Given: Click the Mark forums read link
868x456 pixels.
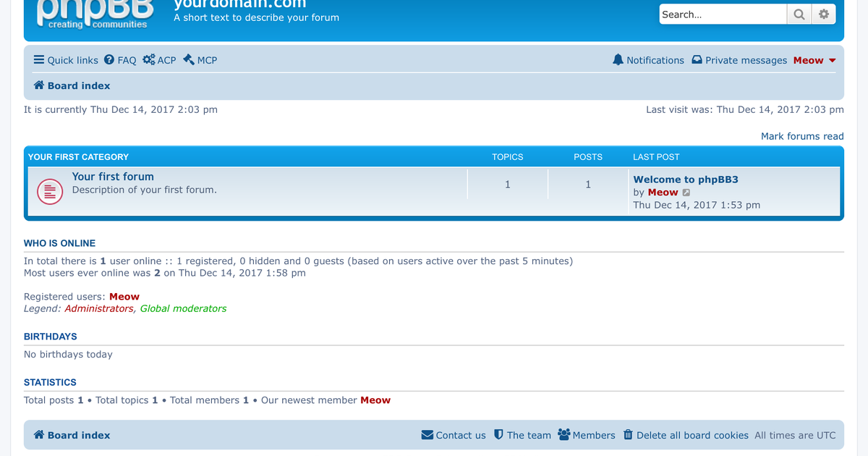Looking at the screenshot, I should [801, 136].
